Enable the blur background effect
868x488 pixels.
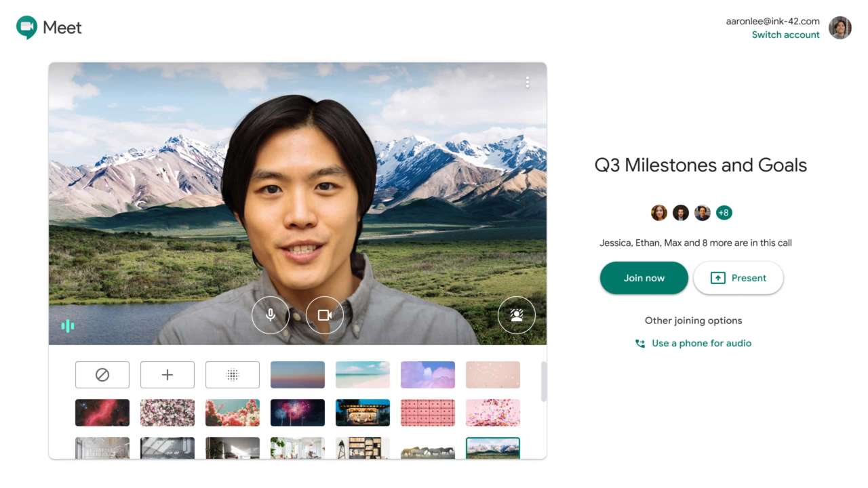[x=232, y=374]
